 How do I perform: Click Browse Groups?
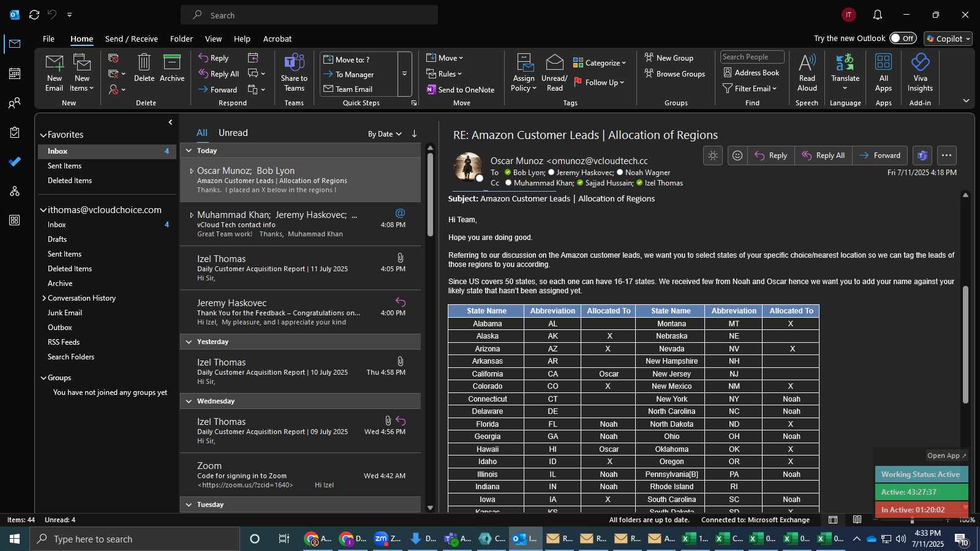click(x=675, y=74)
